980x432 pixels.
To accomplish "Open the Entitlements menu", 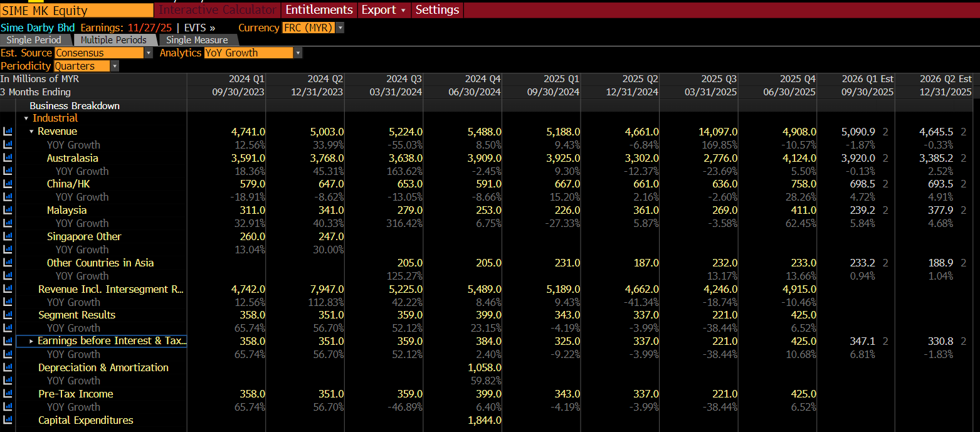I will 319,10.
